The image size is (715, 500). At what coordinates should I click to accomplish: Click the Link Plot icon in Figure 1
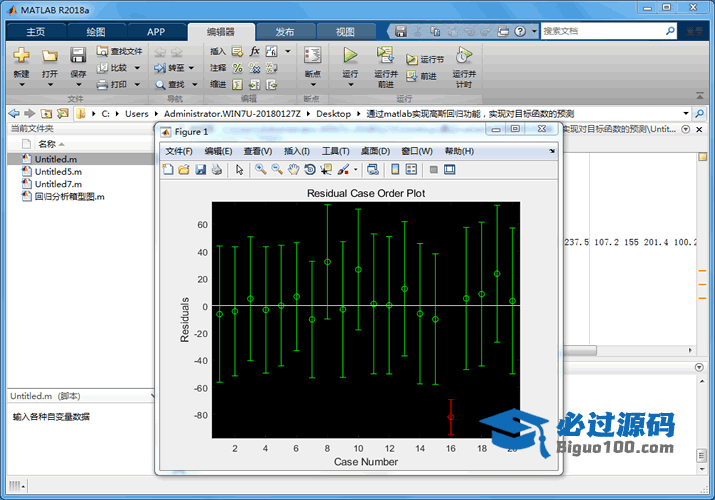tap(373, 170)
